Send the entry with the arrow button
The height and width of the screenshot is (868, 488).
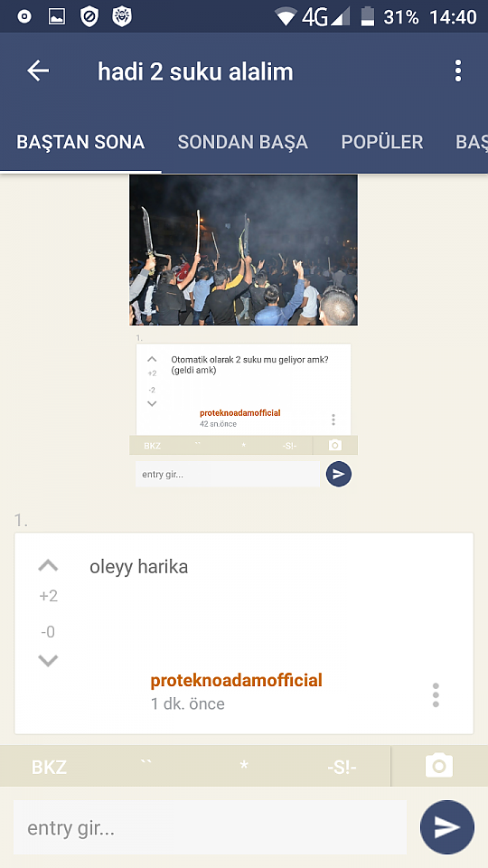447,827
